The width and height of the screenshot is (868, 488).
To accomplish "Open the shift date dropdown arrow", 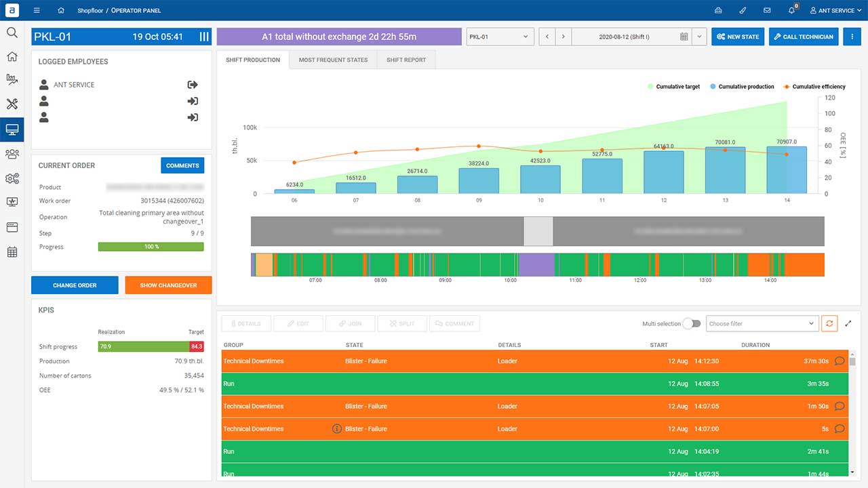I will pyautogui.click(x=700, y=37).
